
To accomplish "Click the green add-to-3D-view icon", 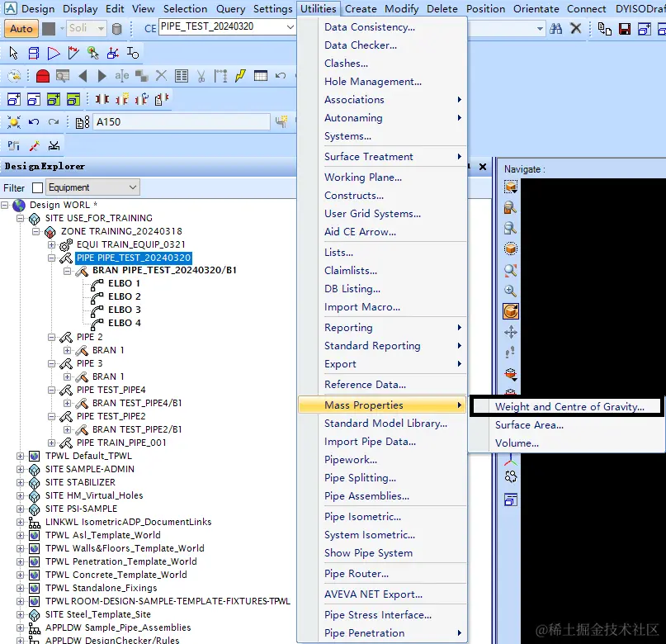I will [x=54, y=99].
